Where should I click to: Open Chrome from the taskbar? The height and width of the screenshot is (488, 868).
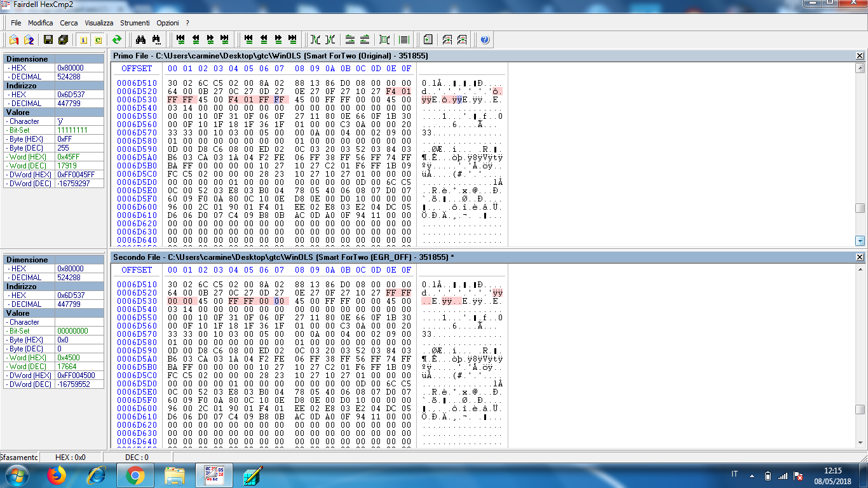[x=135, y=475]
